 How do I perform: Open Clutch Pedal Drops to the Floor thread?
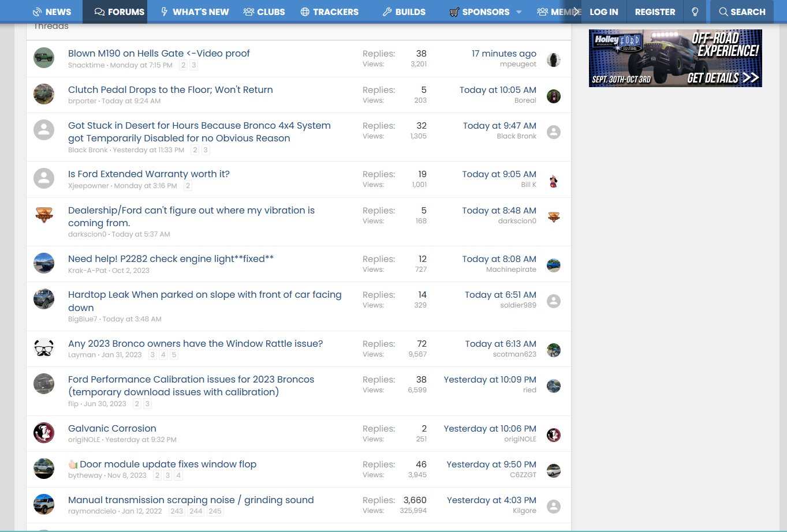pos(170,89)
